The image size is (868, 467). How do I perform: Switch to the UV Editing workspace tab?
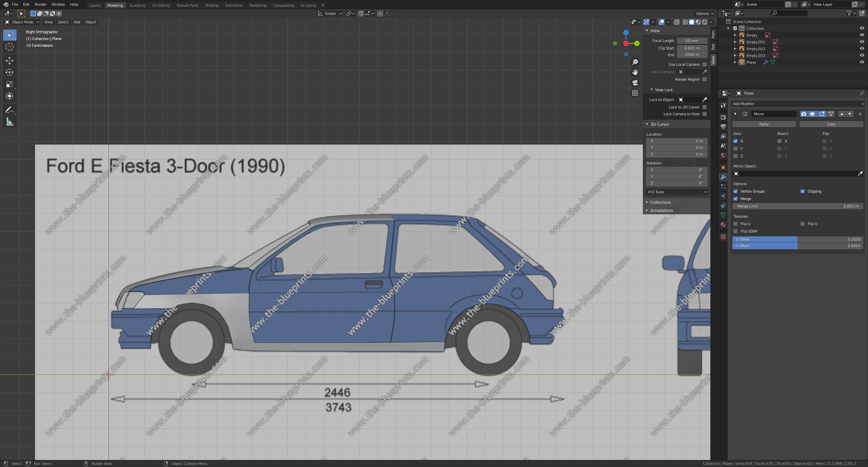pos(160,5)
